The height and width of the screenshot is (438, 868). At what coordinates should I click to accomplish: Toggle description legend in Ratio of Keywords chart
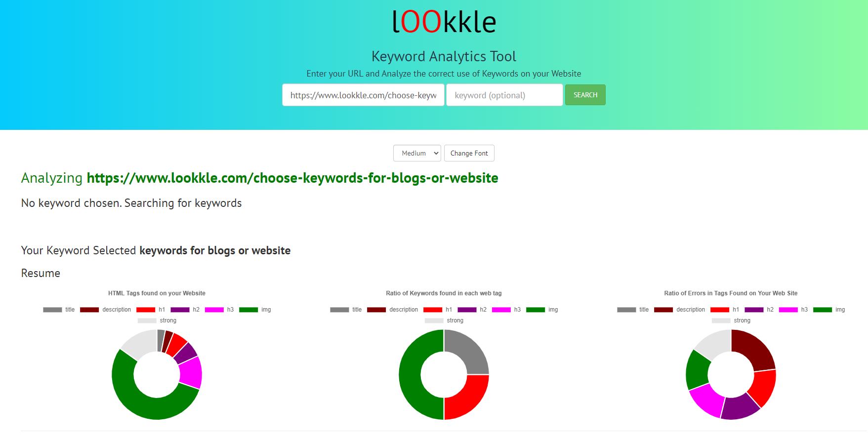click(x=392, y=310)
